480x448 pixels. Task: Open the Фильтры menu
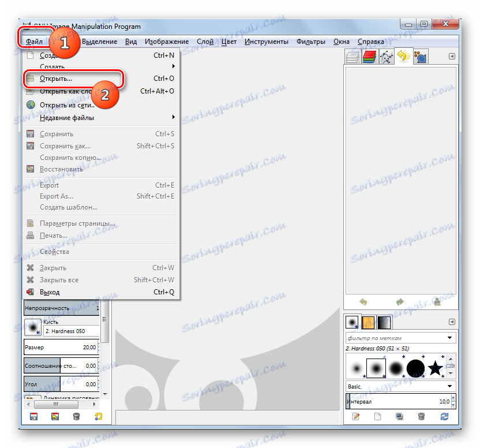point(310,42)
